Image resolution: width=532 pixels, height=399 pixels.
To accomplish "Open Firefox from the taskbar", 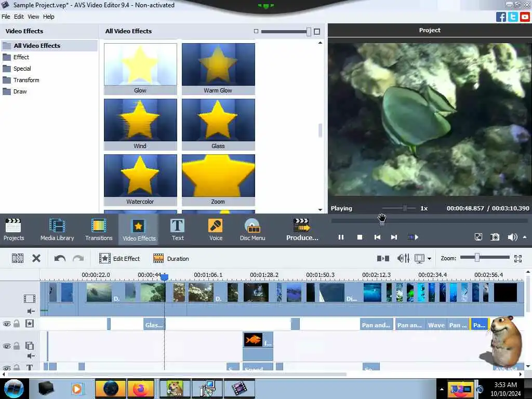I will [141, 389].
